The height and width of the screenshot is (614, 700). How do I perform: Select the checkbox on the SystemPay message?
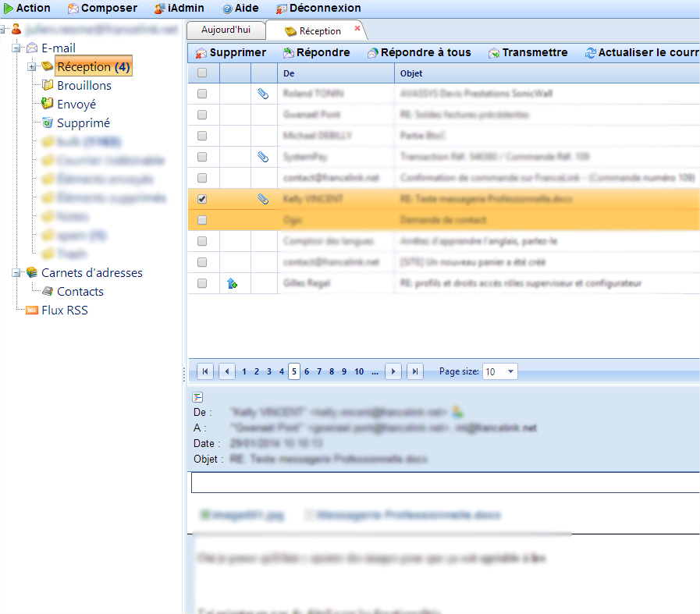202,156
